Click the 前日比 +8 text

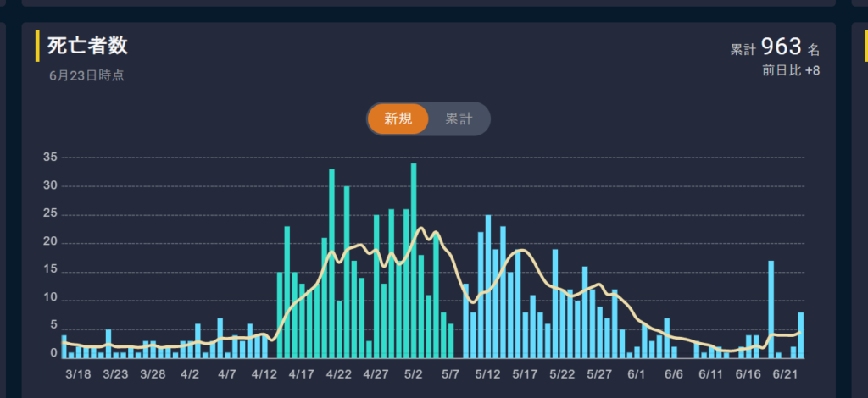(x=791, y=70)
